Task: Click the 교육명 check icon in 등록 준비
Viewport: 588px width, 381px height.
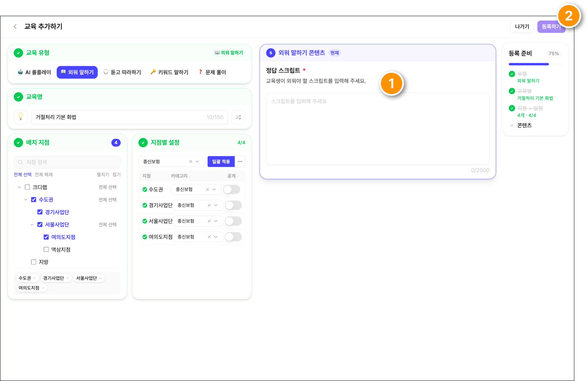Action: 512,91
